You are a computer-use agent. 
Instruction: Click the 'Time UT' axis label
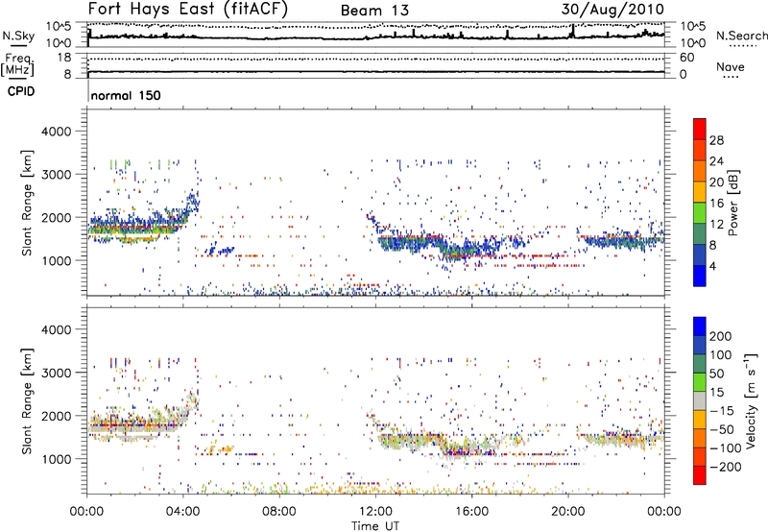coord(375,526)
